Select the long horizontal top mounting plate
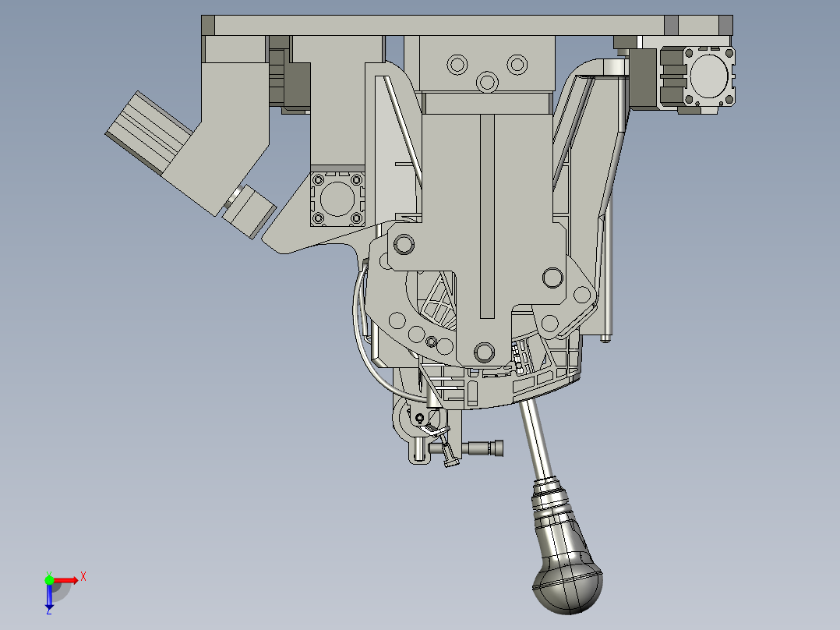840x630 pixels. pyautogui.click(x=467, y=25)
